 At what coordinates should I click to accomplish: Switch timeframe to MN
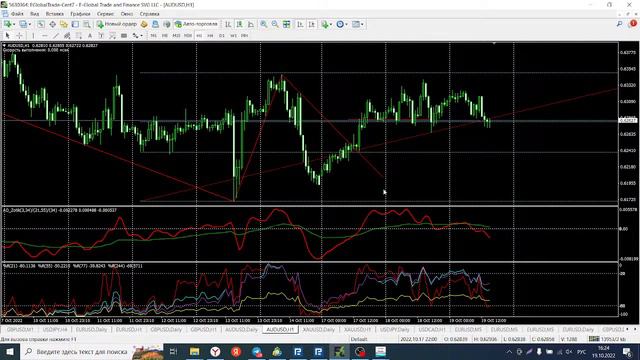[x=244, y=36]
